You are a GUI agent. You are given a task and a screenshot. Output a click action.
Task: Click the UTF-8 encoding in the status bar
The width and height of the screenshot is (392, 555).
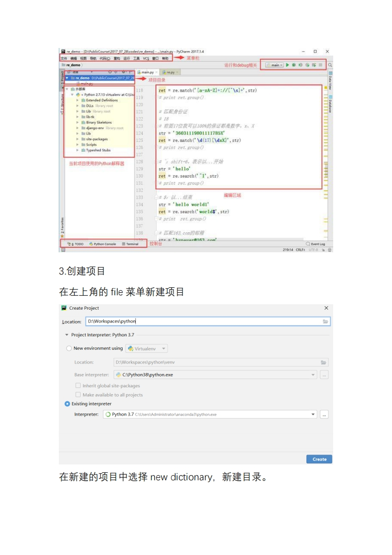click(313, 250)
